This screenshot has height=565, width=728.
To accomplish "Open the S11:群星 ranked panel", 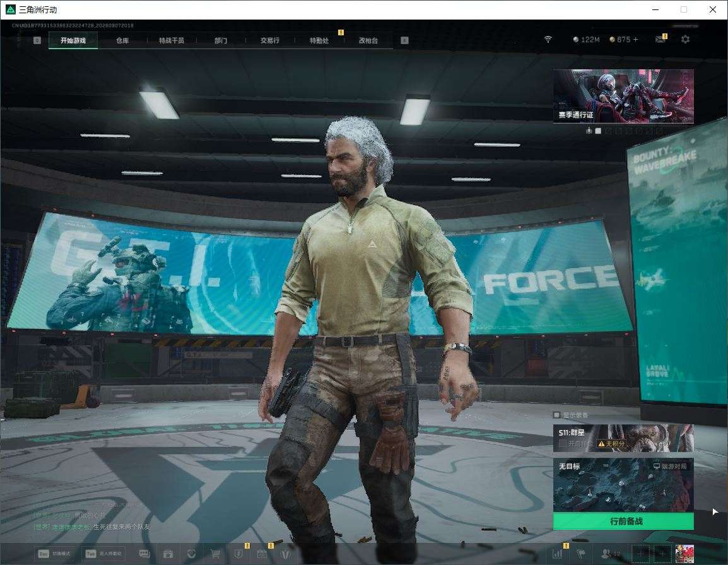I will point(623,438).
